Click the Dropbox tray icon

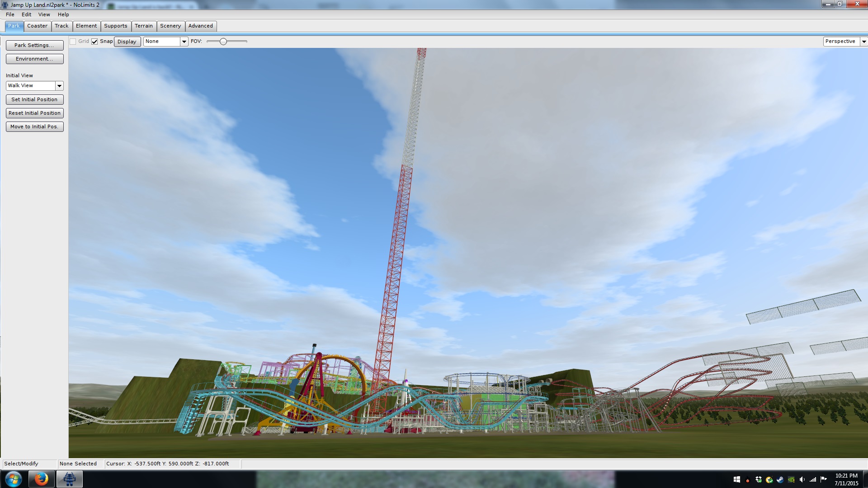759,480
